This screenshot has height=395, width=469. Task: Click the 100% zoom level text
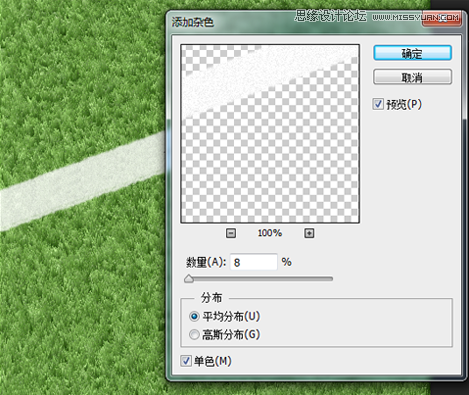tap(270, 233)
